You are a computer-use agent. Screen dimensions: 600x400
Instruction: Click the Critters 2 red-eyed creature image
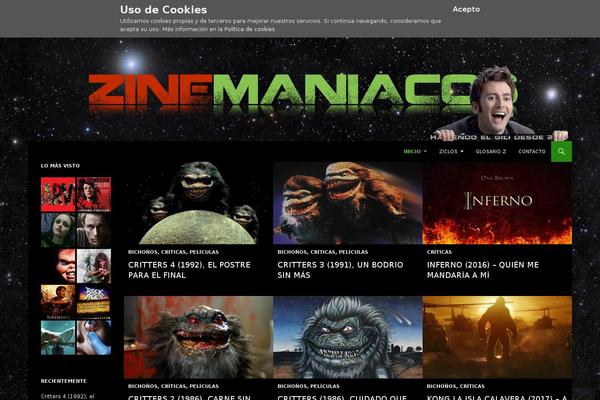[x=198, y=337]
